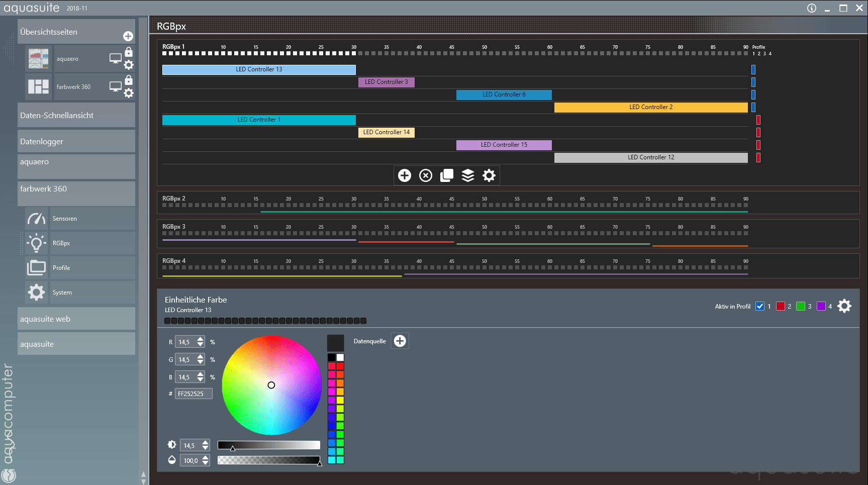
Task: Increase the G value with up arrow
Action: 201,357
